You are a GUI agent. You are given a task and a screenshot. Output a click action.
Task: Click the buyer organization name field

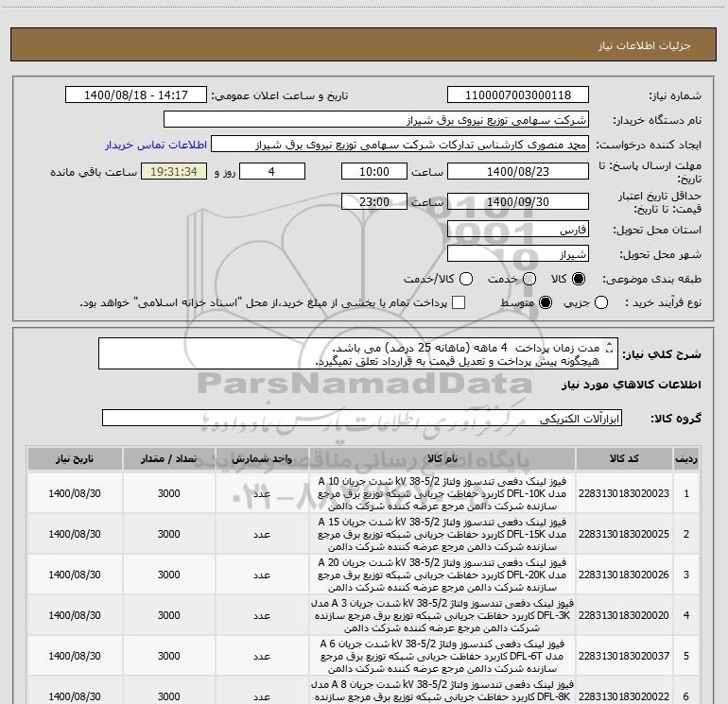click(x=376, y=120)
